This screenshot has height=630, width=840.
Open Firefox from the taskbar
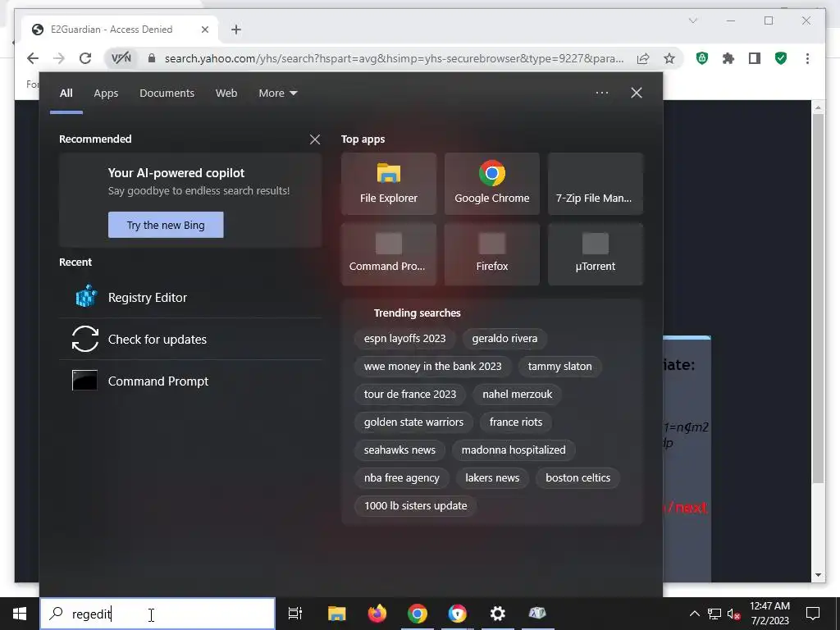(x=377, y=614)
